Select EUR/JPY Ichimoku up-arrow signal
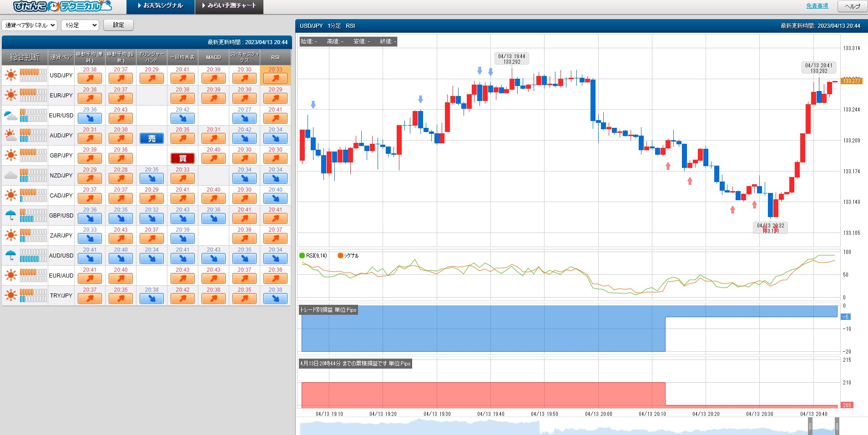 coord(182,98)
